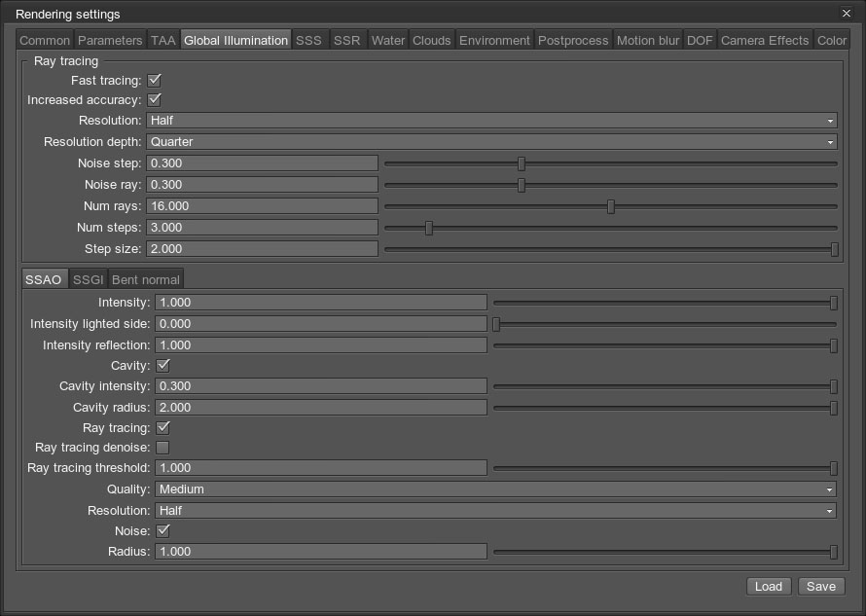Click the Num steps slider handle

[429, 228]
